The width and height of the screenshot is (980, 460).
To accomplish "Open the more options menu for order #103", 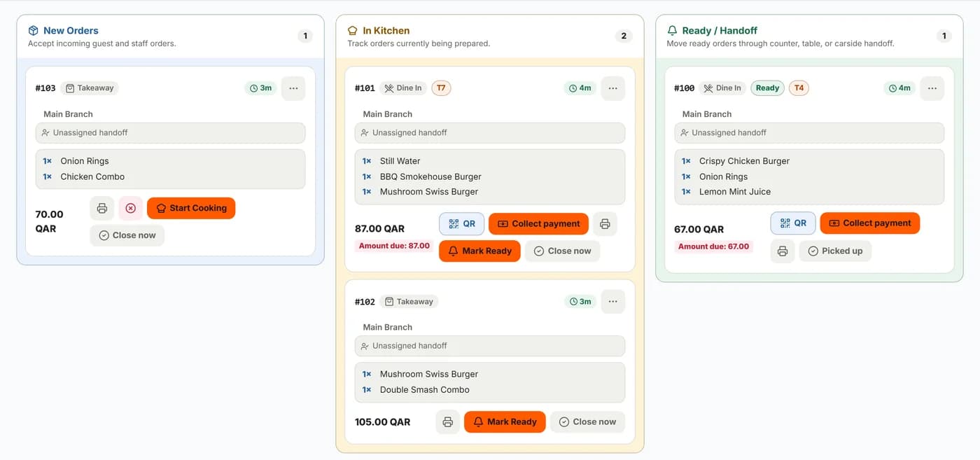I will (293, 88).
